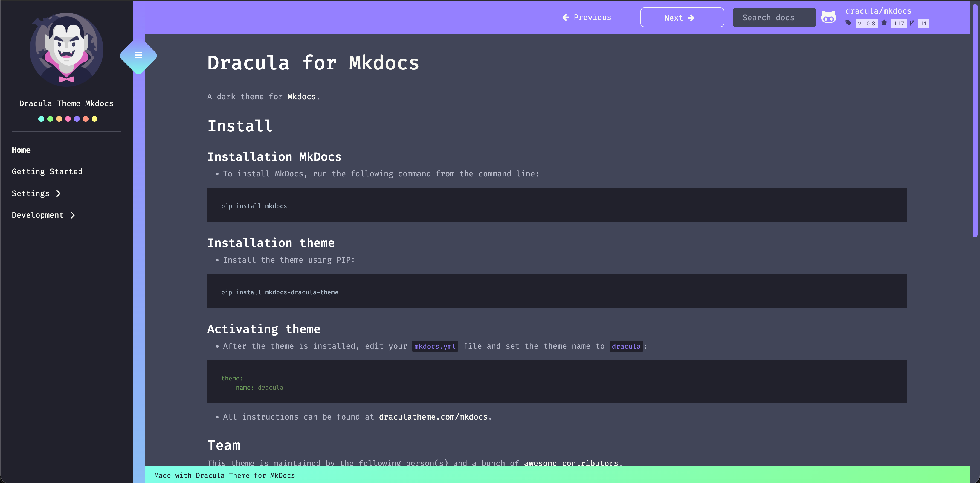
Task: Click the tag icon next to v1.0.8
Action: tap(849, 23)
